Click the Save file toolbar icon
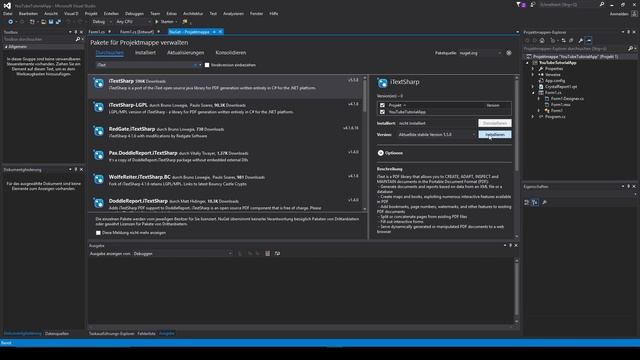The image size is (640, 360). coord(51,22)
